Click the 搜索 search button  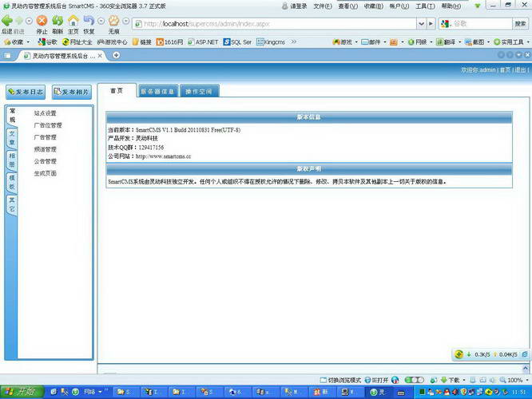520,24
